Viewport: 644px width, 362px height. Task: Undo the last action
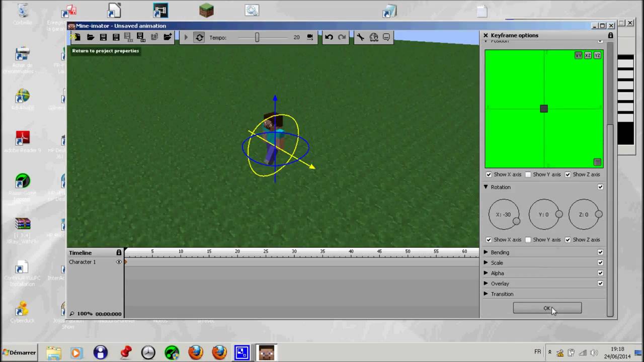point(329,37)
